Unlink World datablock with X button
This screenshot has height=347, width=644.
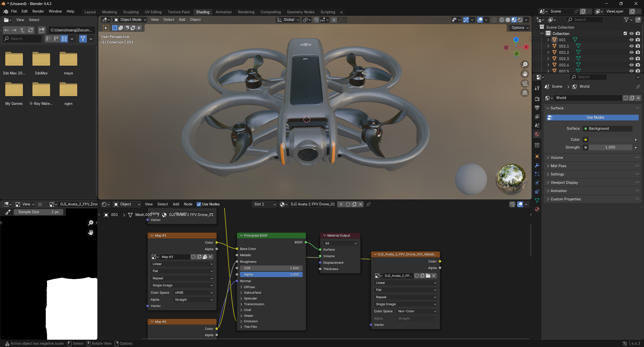click(638, 98)
